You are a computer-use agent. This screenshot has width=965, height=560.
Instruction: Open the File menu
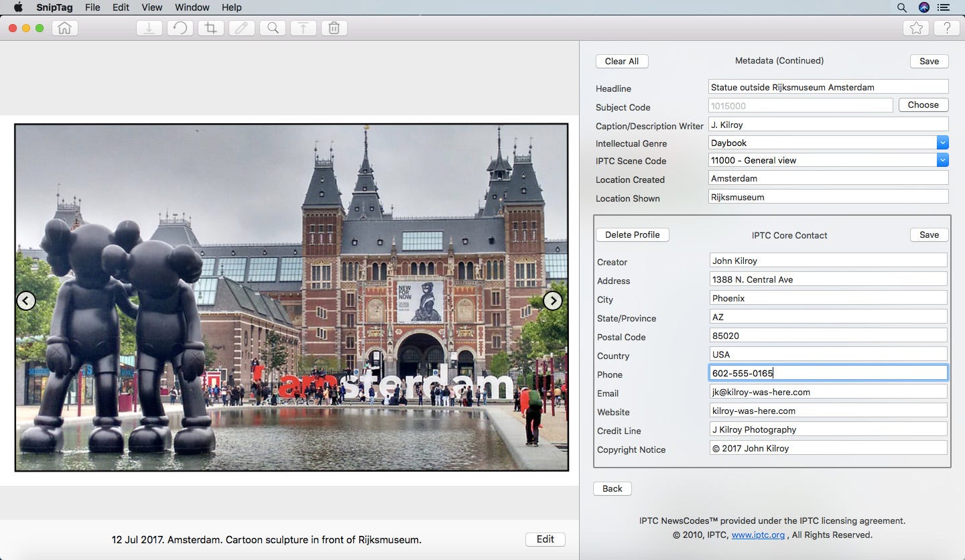pos(92,7)
